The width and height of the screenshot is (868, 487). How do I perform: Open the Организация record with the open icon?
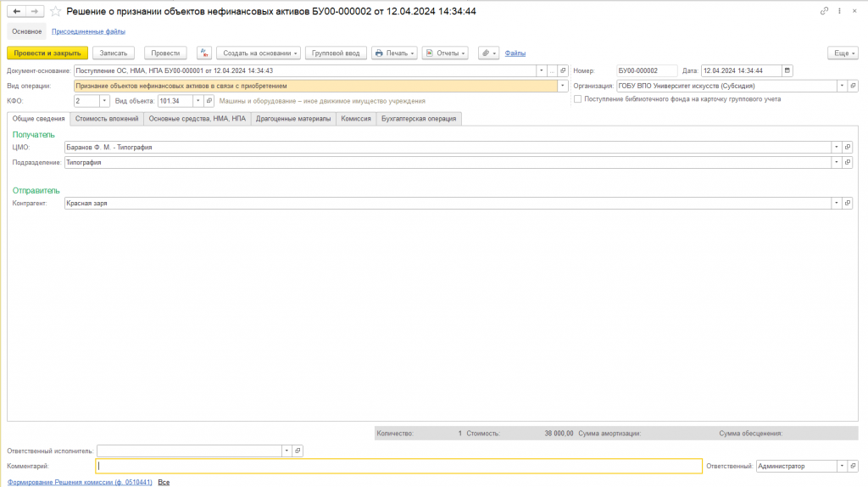853,86
